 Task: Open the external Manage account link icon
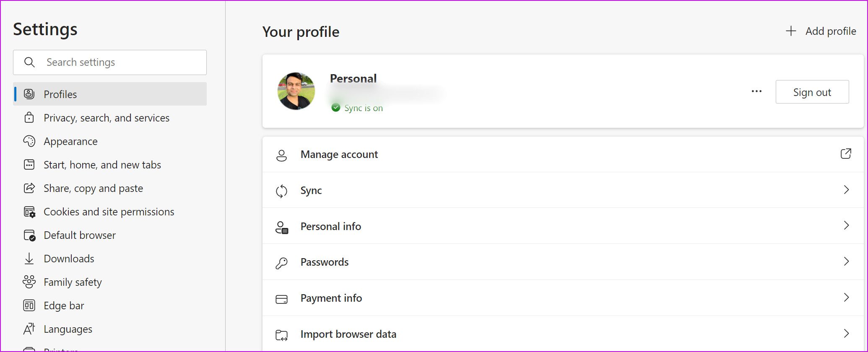point(846,154)
